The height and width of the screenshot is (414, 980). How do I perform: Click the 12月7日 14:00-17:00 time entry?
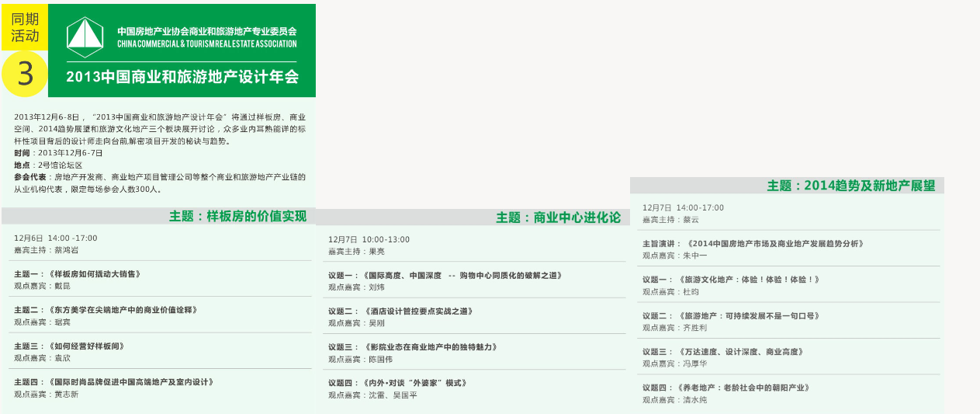click(x=683, y=207)
